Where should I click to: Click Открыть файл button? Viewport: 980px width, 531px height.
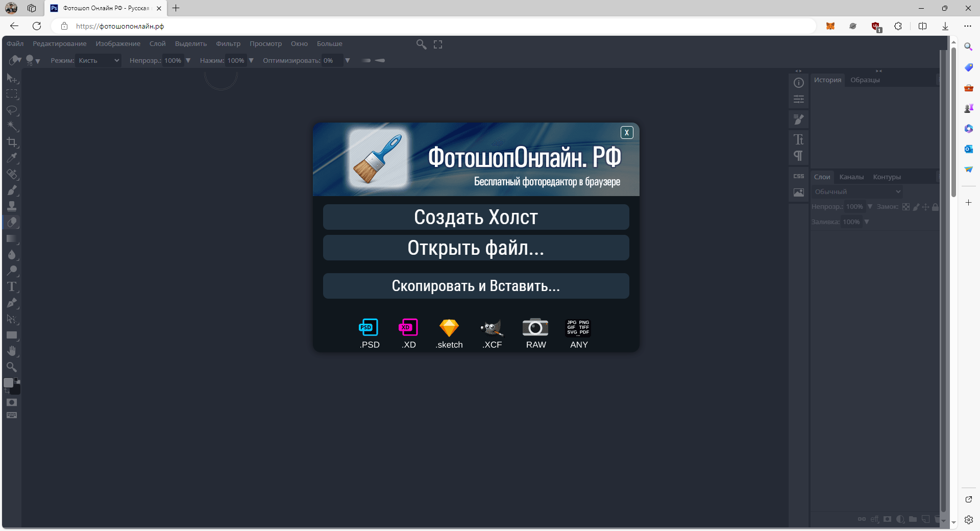(x=476, y=248)
